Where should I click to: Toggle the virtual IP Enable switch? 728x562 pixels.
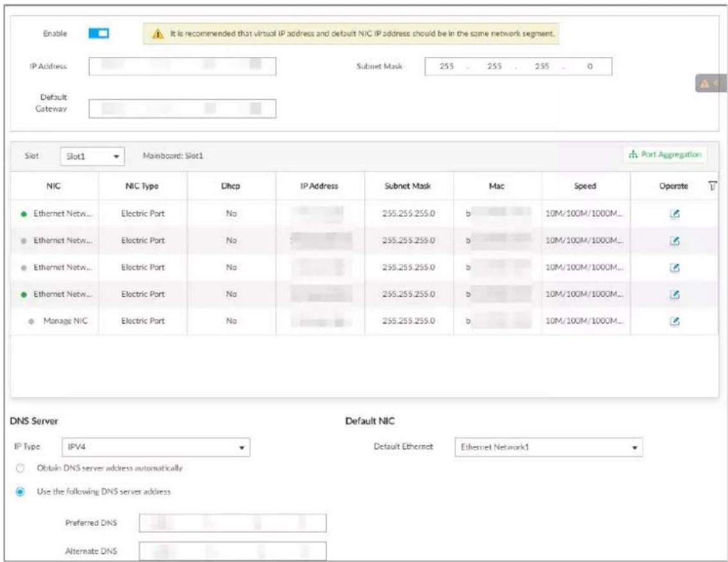click(x=99, y=33)
